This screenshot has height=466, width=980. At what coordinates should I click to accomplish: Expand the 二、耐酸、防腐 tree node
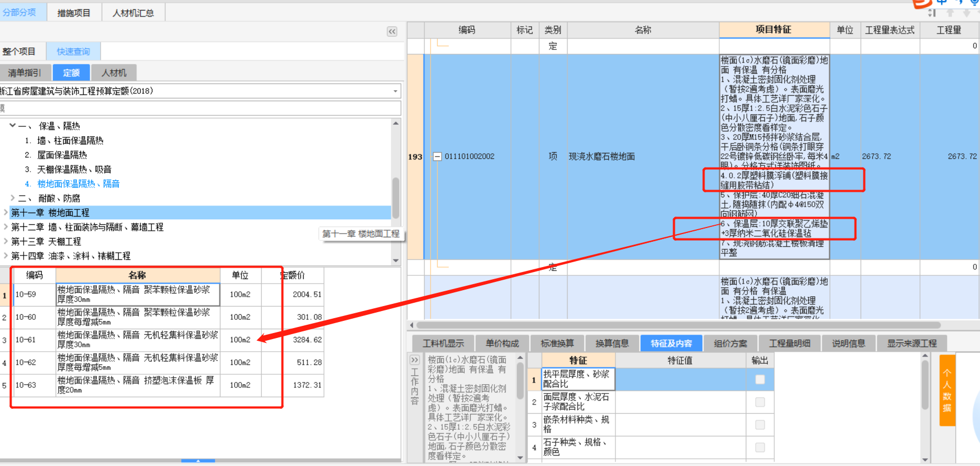(13, 198)
